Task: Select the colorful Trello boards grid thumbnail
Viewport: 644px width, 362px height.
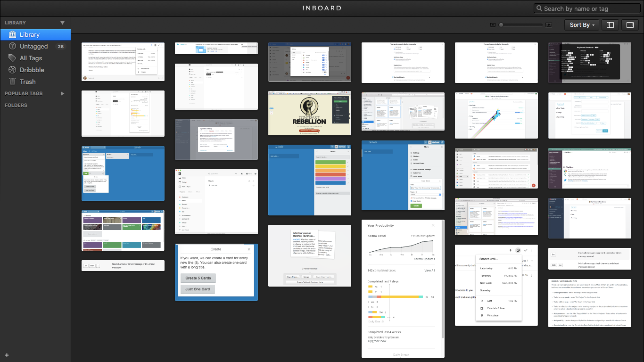Action: pos(123,230)
